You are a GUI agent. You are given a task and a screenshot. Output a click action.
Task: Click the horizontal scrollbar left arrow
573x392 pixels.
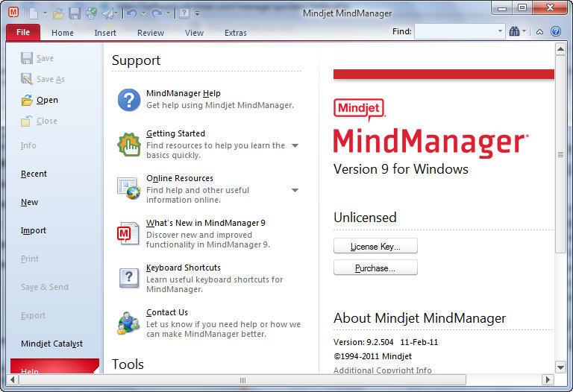click(13, 379)
